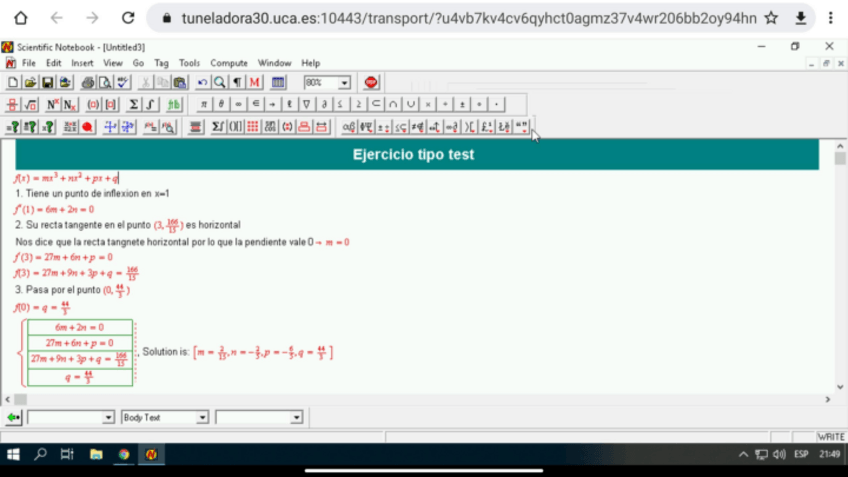Insert the intersection symbol

[393, 104]
